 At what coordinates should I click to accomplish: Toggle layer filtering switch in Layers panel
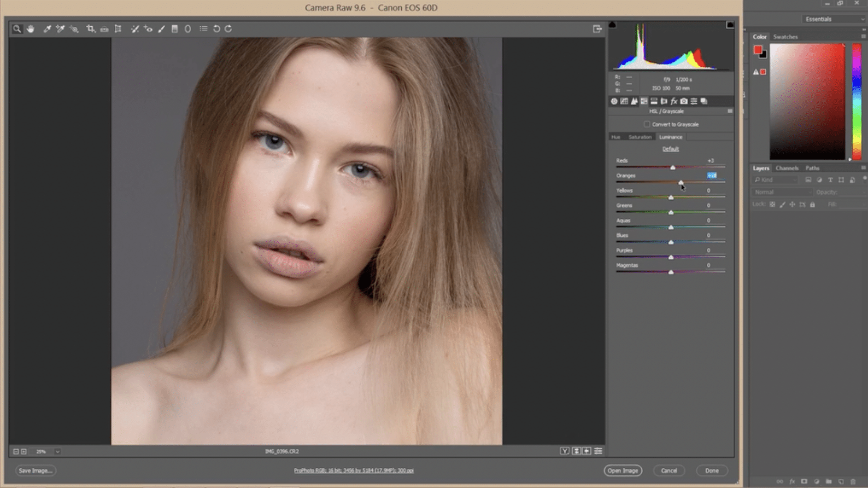point(864,179)
